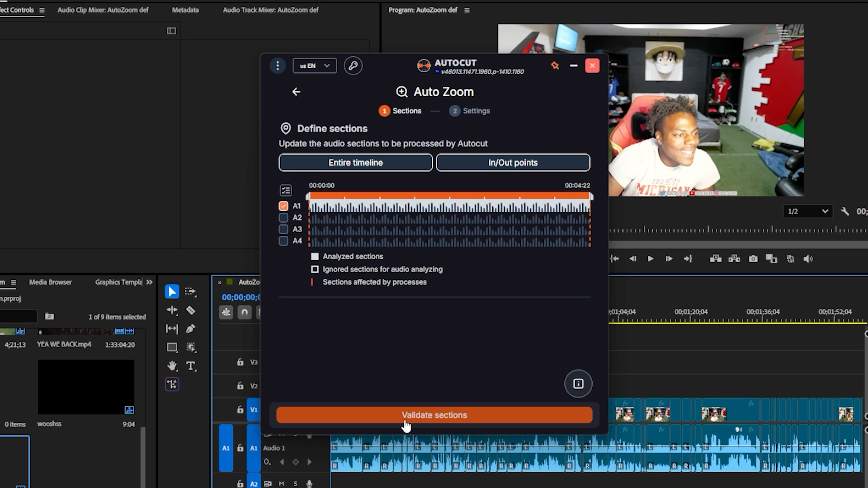Toggle lock on V2 track
The width and height of the screenshot is (868, 488).
coord(240,386)
